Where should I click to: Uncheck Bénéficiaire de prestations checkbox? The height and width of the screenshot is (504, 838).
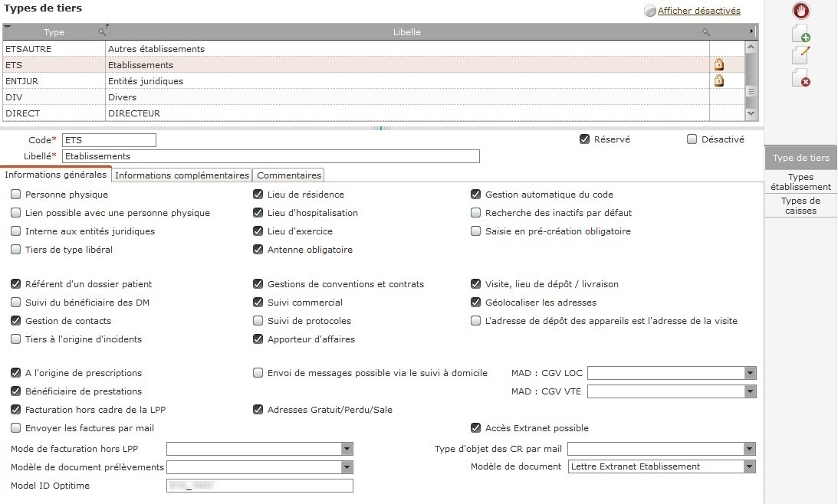(15, 391)
